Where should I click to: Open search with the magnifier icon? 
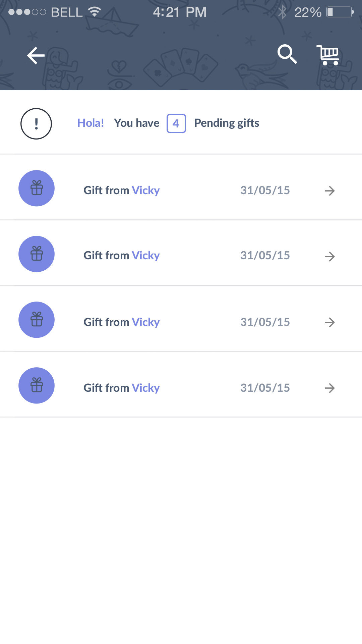(x=287, y=54)
